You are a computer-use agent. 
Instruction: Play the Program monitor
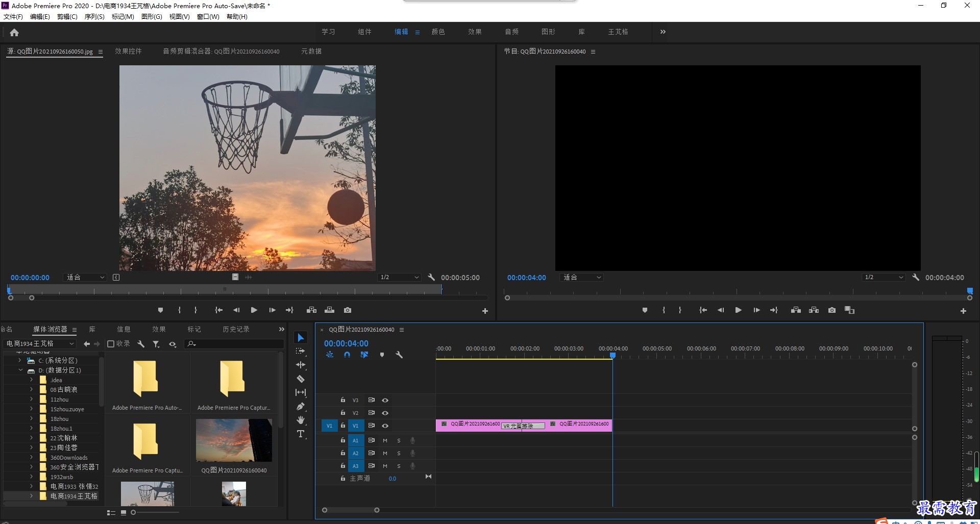tap(738, 310)
